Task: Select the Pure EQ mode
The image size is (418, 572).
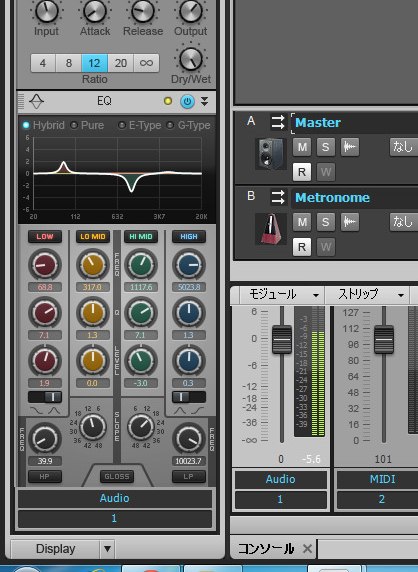Action: [87, 125]
